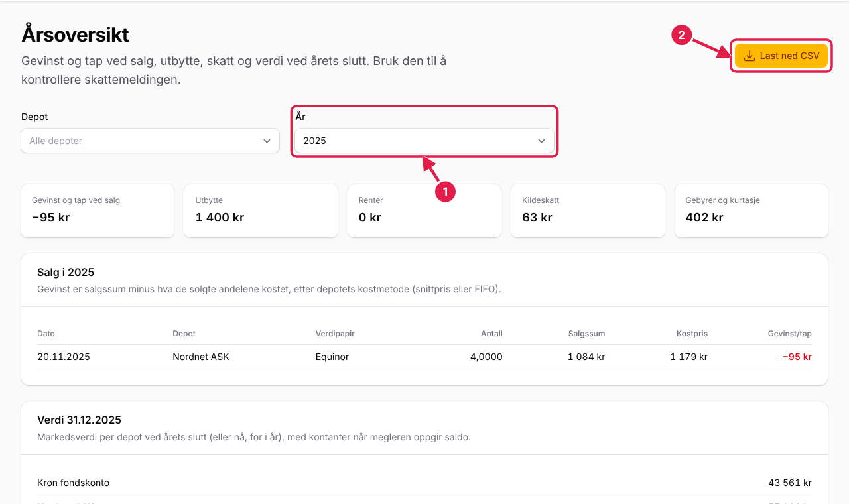849x504 pixels.
Task: Select the Utbytte 1 400 kr card
Action: (261, 211)
